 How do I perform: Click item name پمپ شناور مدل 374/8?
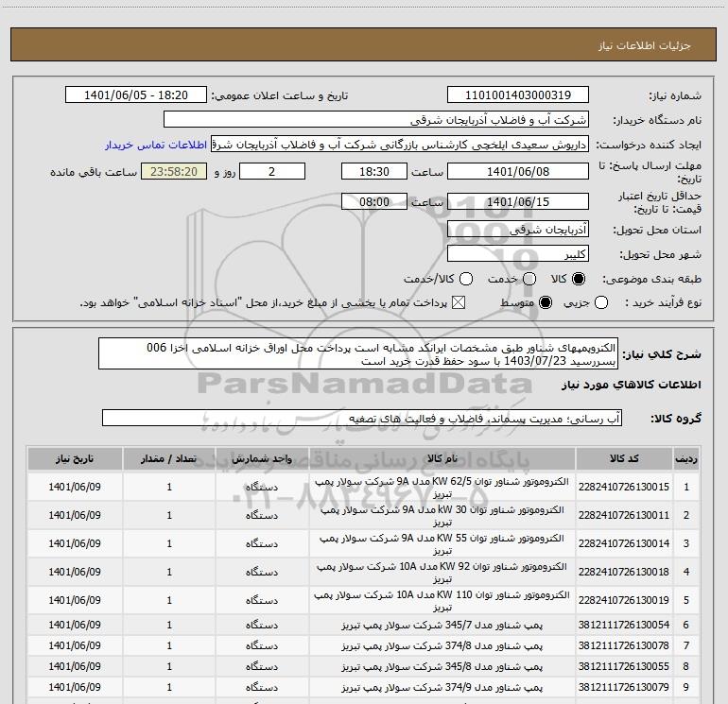click(x=442, y=646)
